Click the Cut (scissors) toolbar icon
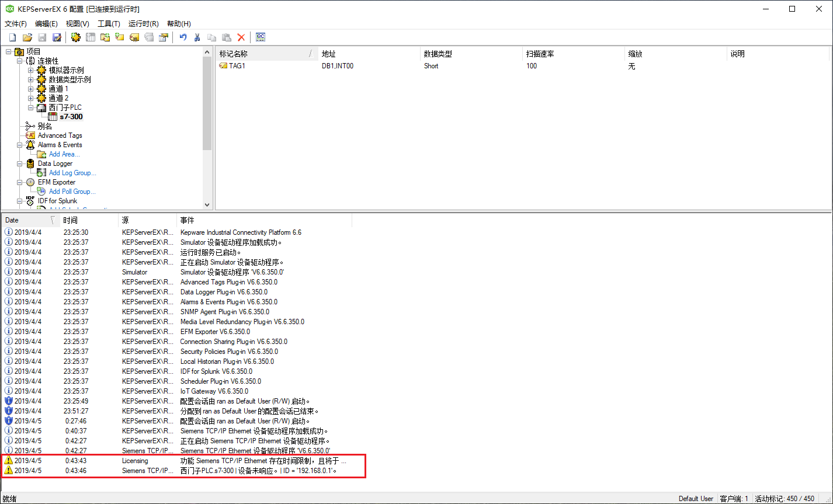The width and height of the screenshot is (833, 504). [197, 37]
